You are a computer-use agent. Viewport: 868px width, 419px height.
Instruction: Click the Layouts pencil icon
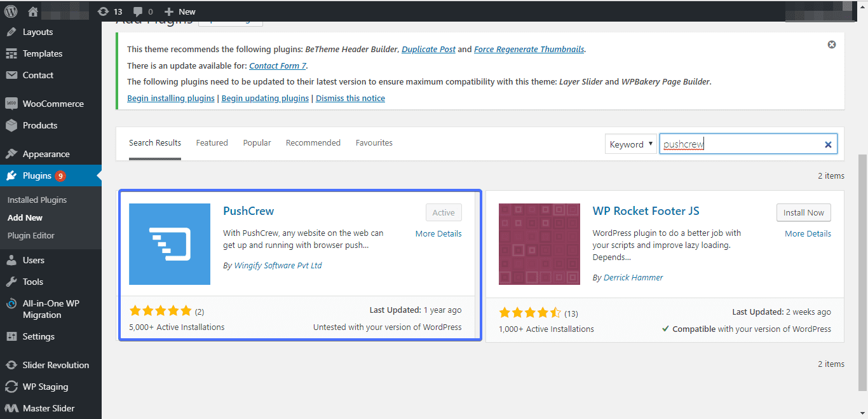(x=11, y=32)
